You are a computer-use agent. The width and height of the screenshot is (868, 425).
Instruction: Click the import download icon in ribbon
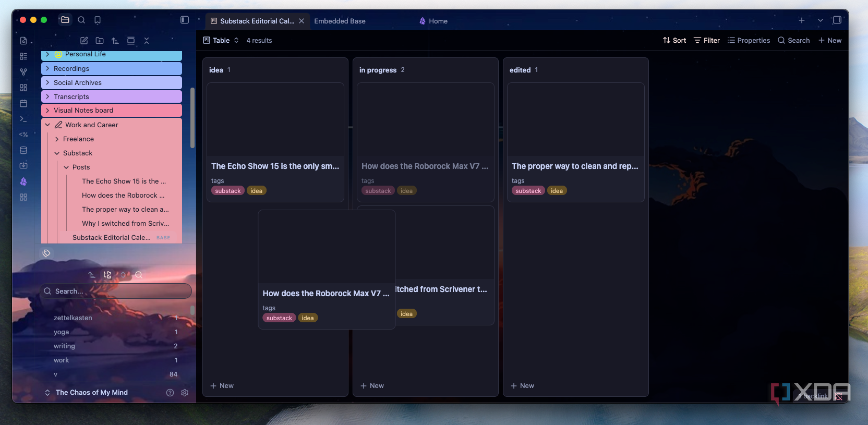pyautogui.click(x=23, y=166)
